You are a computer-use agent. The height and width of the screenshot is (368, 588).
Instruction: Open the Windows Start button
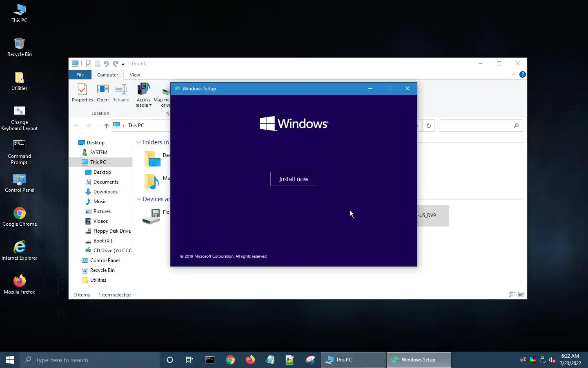tap(10, 360)
